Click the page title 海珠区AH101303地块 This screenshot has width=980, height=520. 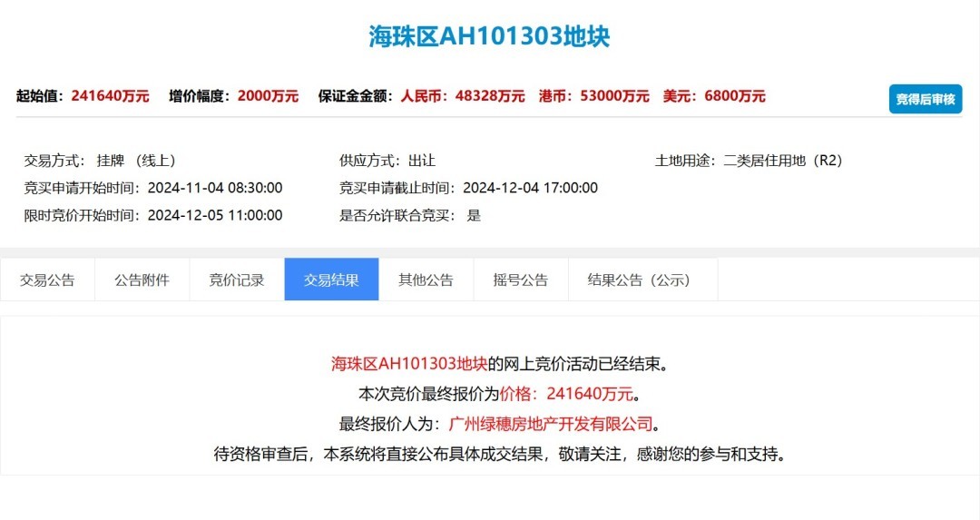pyautogui.click(x=489, y=36)
